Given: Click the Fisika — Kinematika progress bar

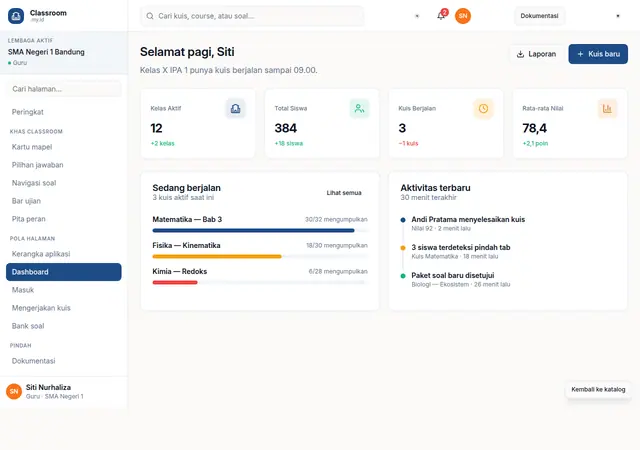Looking at the screenshot, I should (x=260, y=256).
